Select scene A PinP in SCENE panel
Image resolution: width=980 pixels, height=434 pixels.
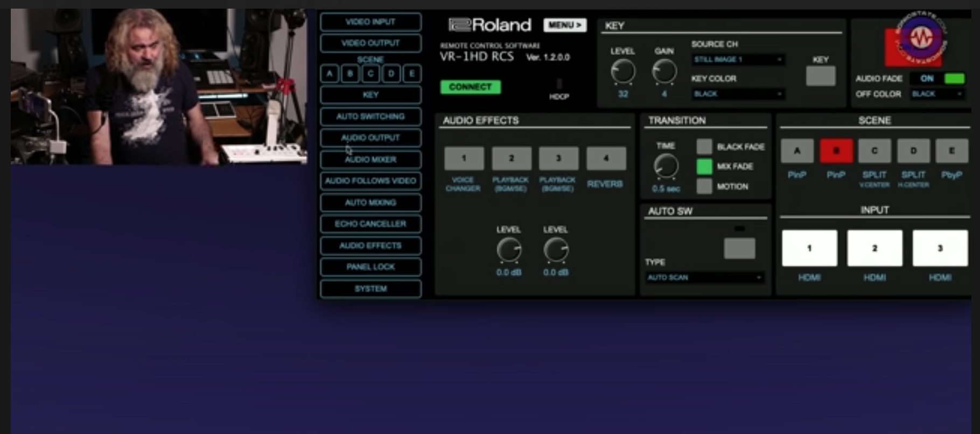pos(797,151)
